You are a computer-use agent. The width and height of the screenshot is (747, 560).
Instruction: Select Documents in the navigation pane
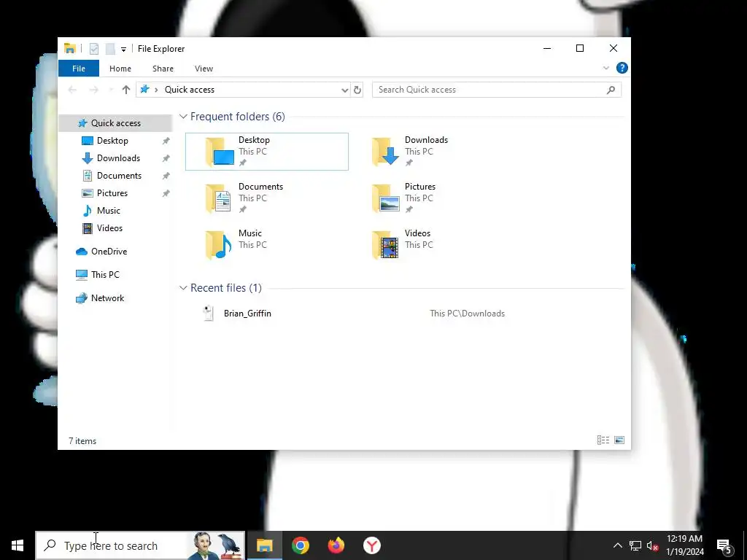[x=119, y=176]
